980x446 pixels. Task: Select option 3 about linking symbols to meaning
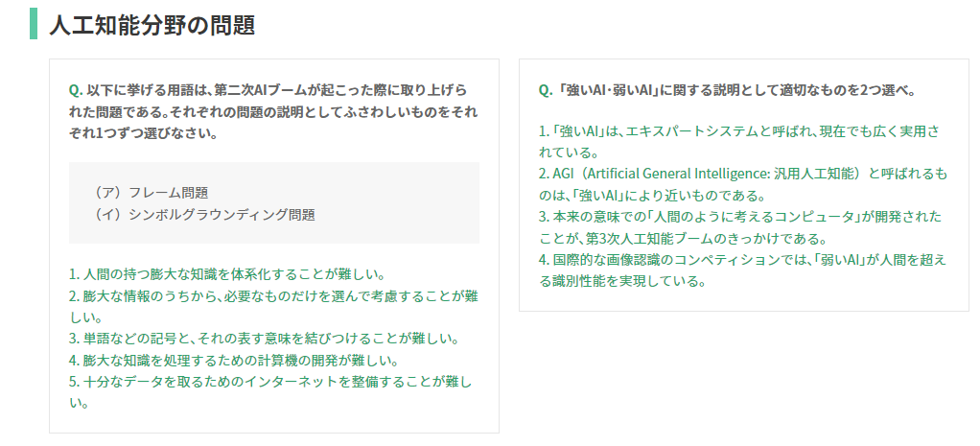(265, 339)
